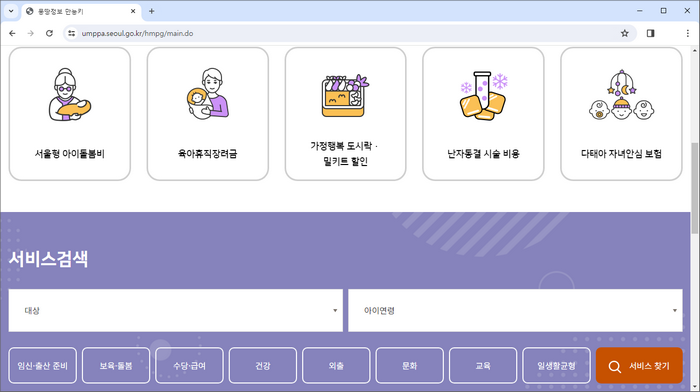Image resolution: width=700 pixels, height=392 pixels.
Task: Click the grandmother holding baby icon
Action: pyautogui.click(x=70, y=94)
